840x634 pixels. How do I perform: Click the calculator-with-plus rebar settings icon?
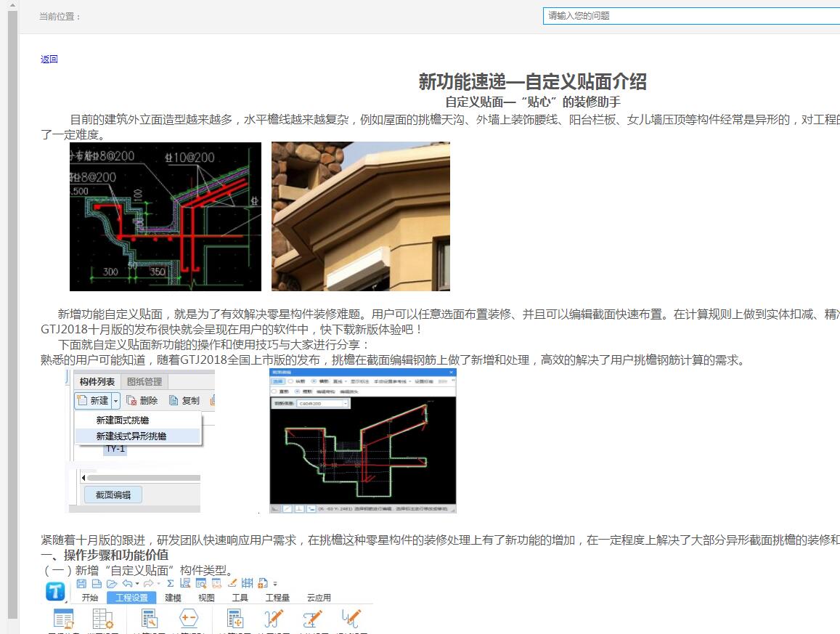coord(235,619)
